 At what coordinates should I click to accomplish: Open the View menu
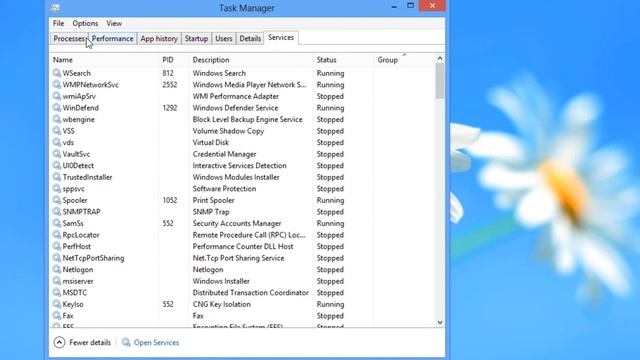point(114,23)
